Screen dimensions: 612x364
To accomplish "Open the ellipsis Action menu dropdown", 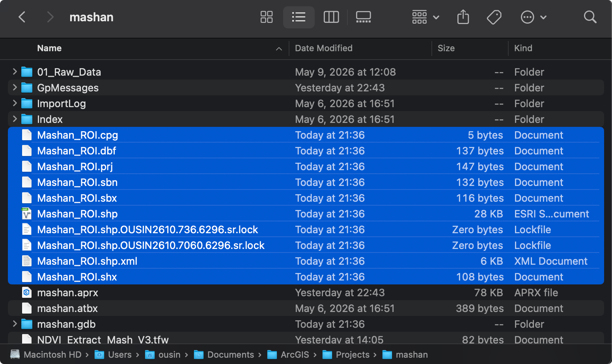I will [534, 17].
